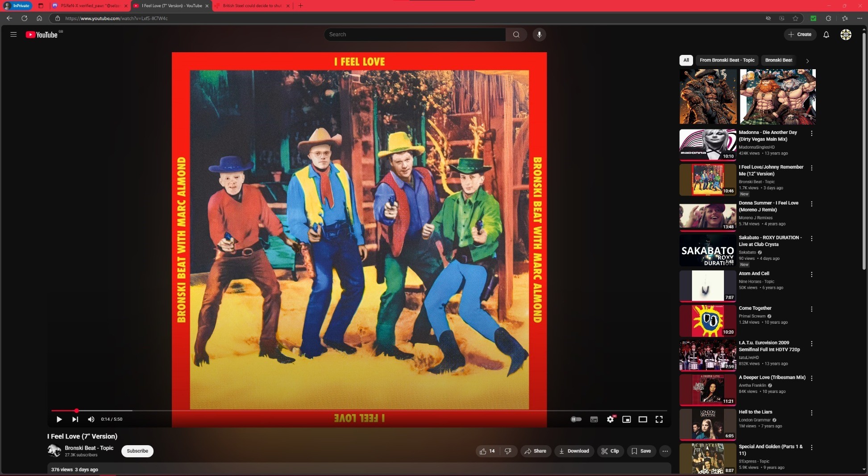Refresh the current page
Viewport: 868px width, 476px height.
point(25,18)
